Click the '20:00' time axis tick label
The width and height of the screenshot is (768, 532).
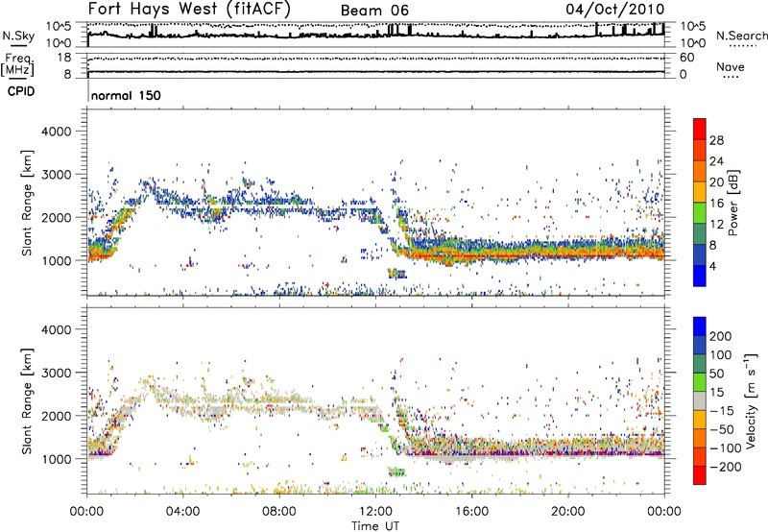(567, 512)
